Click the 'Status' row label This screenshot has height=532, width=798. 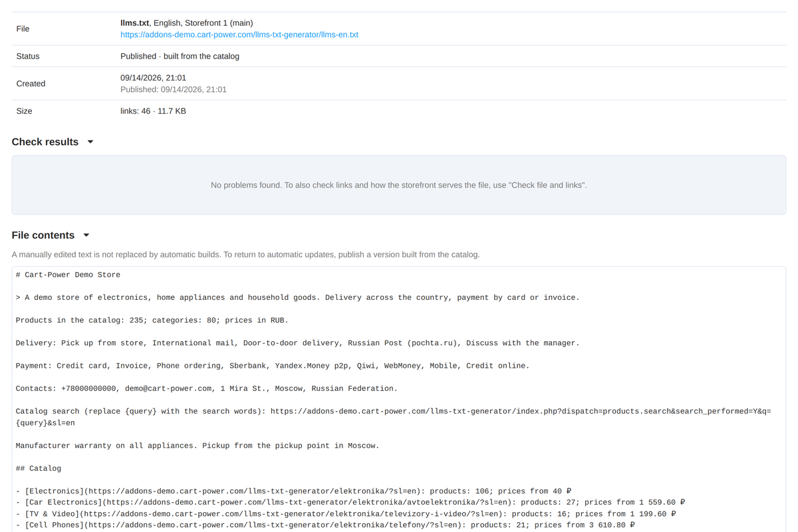28,57
